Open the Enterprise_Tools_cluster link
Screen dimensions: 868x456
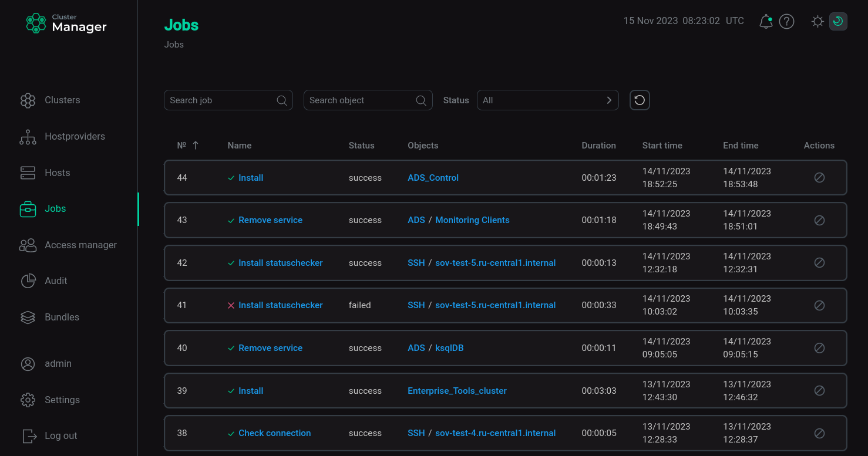[x=457, y=391]
